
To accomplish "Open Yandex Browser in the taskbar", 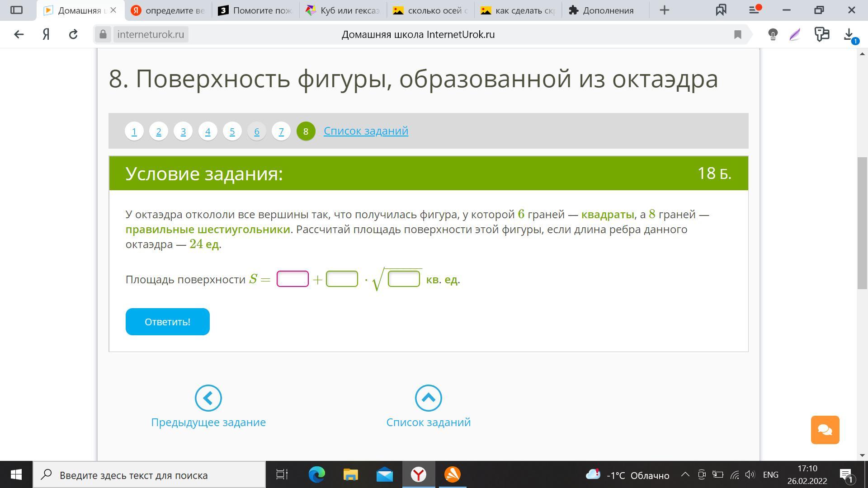I will click(x=419, y=474).
